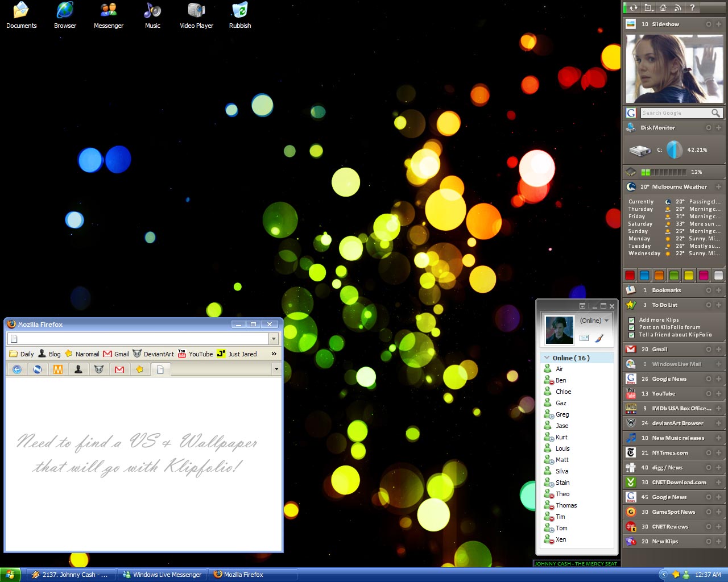Select the green KlipFolio color swatch

(x=674, y=275)
